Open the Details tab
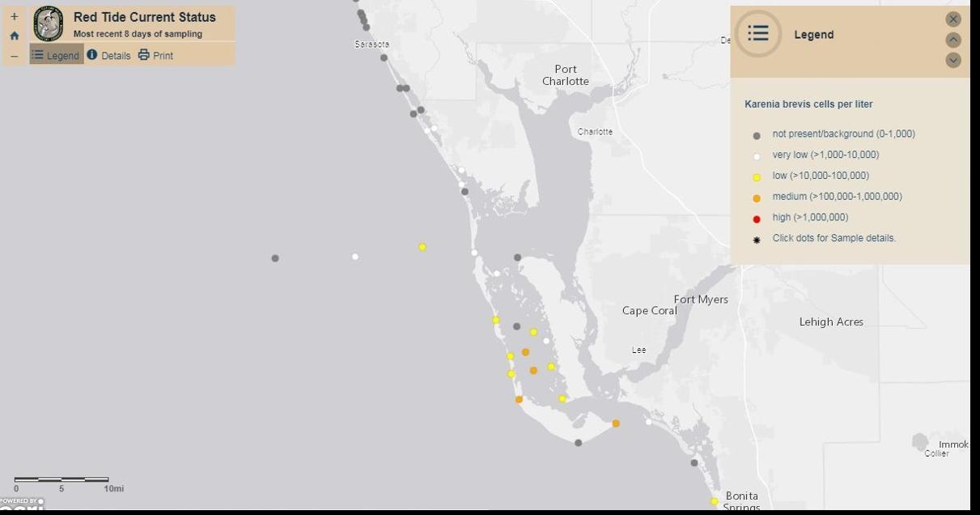The height and width of the screenshot is (515, 980). click(108, 55)
